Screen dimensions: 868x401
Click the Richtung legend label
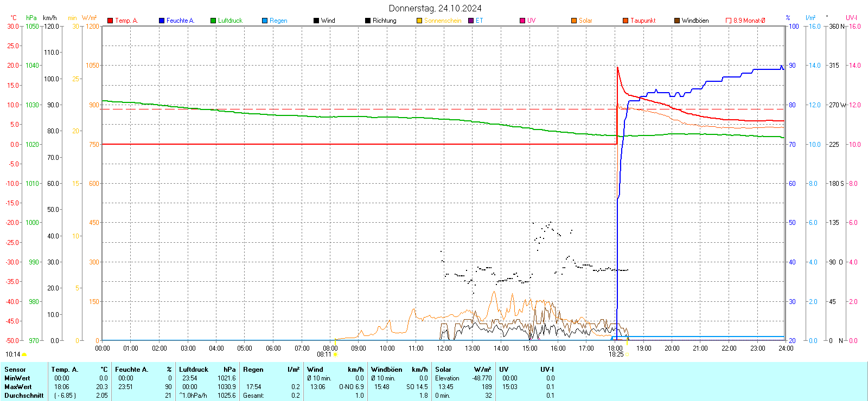[x=384, y=21]
